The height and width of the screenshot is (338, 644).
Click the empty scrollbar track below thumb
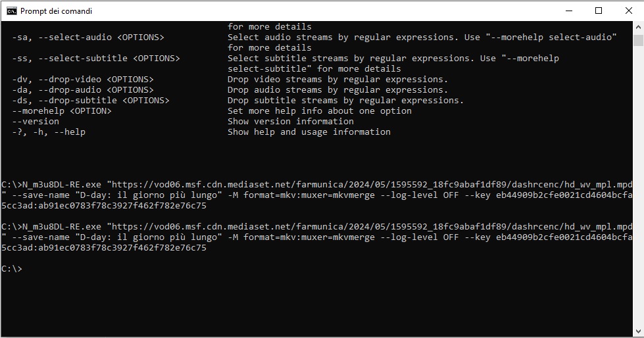[x=638, y=185]
